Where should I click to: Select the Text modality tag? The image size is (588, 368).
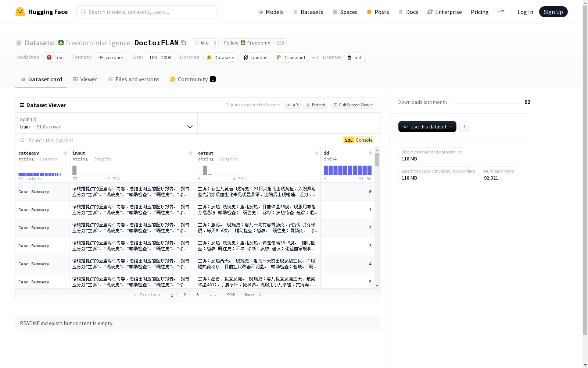pos(55,57)
